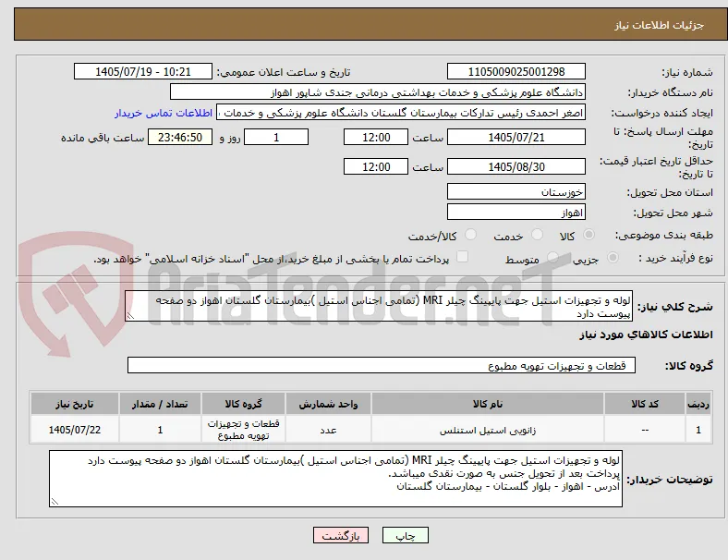Screen dimensions: 728x560
Task: Click the بازگشت (back) button
Action: [x=341, y=535]
